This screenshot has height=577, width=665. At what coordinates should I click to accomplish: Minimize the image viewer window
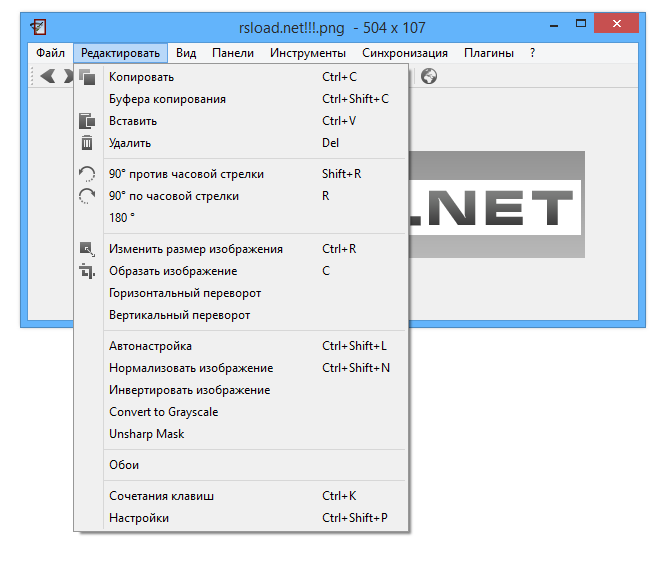click(553, 24)
